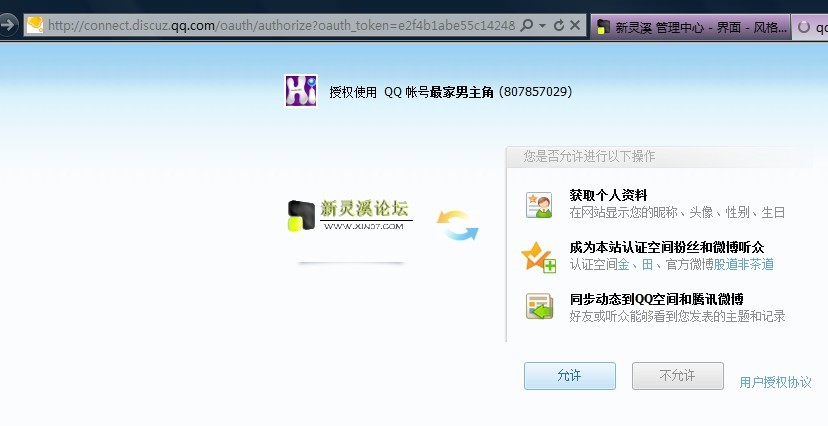The height and width of the screenshot is (426, 828).
Task: Click the browser forward arrow button
Action: pyautogui.click(x=7, y=24)
